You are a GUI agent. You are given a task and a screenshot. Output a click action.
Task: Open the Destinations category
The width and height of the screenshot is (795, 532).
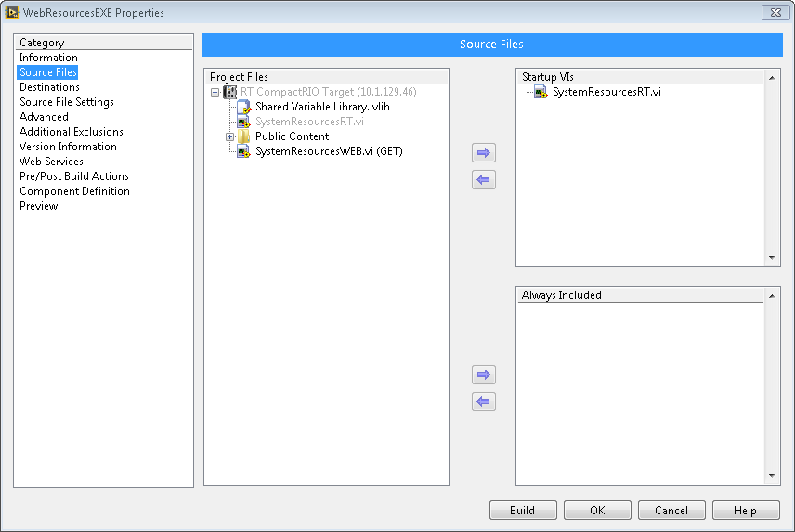coord(50,87)
